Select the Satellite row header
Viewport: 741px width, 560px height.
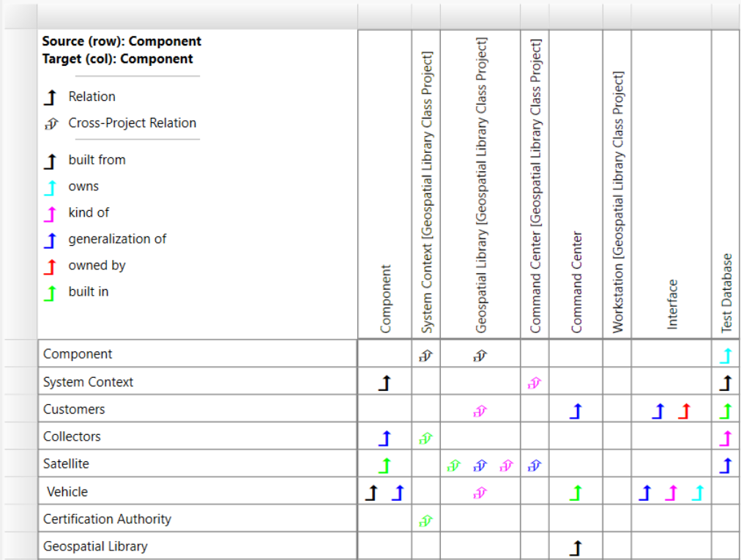click(198, 463)
